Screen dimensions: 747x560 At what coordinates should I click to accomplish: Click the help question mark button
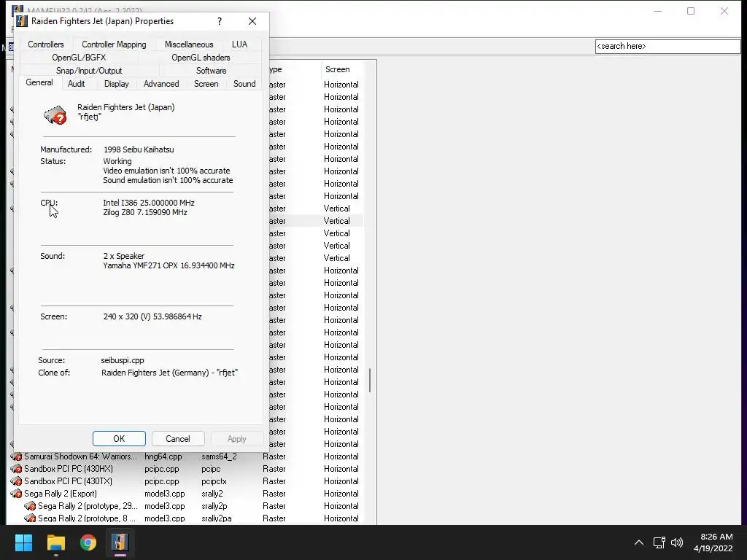219,21
